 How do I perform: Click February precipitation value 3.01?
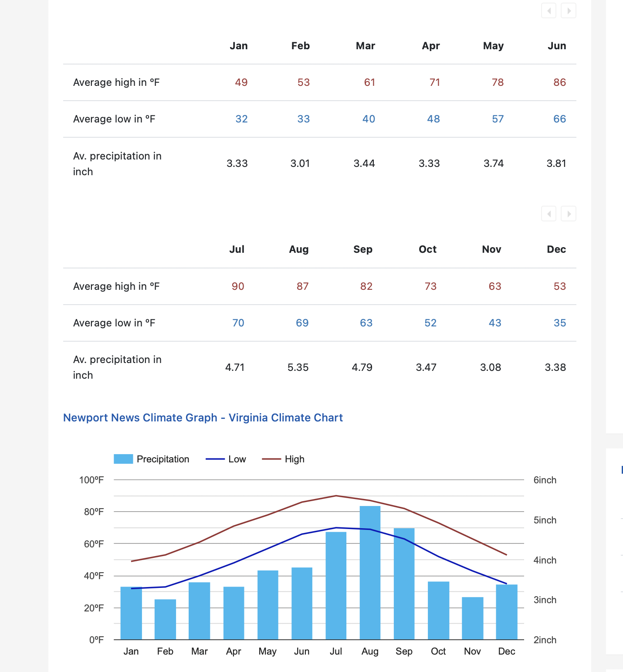pyautogui.click(x=300, y=163)
